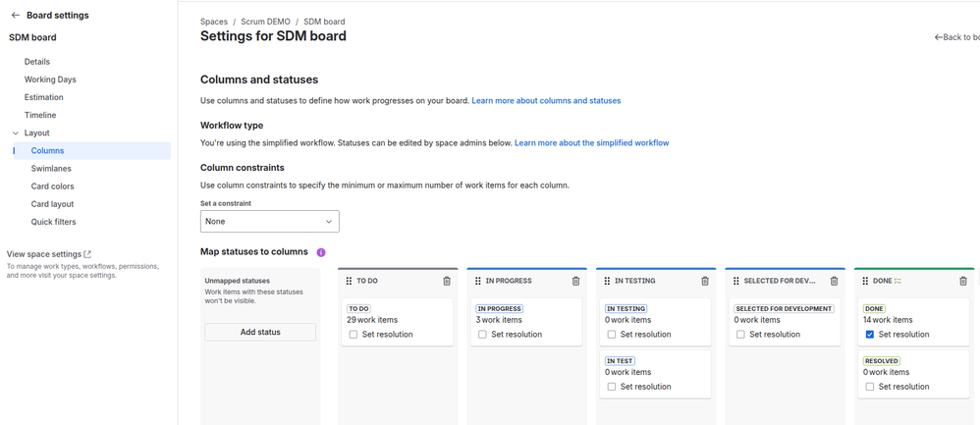Screen dimensions: 980x425
Task: Collapse the Layout section in sidebar
Action: 16,133
